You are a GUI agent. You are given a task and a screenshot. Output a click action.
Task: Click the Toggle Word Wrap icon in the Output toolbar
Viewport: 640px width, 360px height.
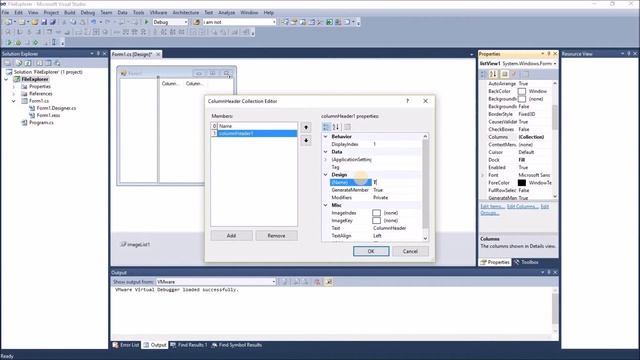(x=328, y=282)
